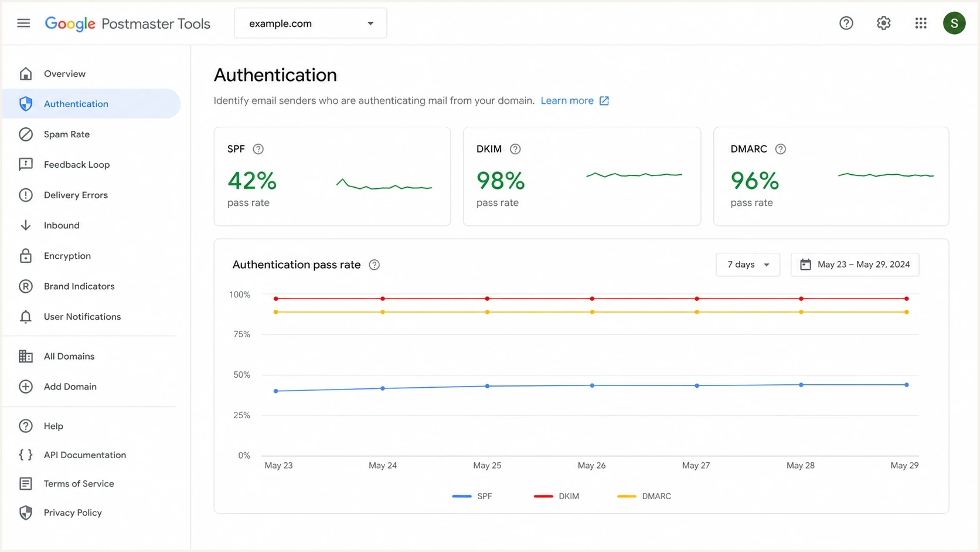The image size is (980, 552).
Task: Click the Learn more link
Action: pos(567,101)
